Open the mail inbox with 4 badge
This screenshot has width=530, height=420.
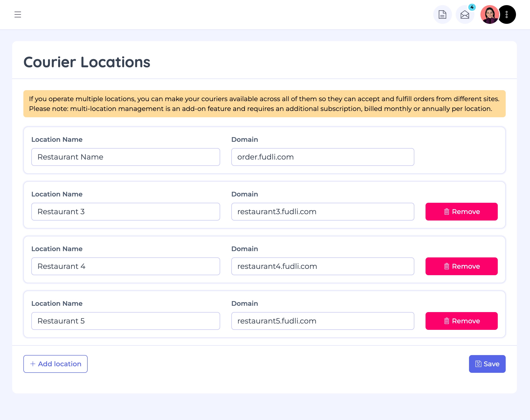tap(465, 15)
